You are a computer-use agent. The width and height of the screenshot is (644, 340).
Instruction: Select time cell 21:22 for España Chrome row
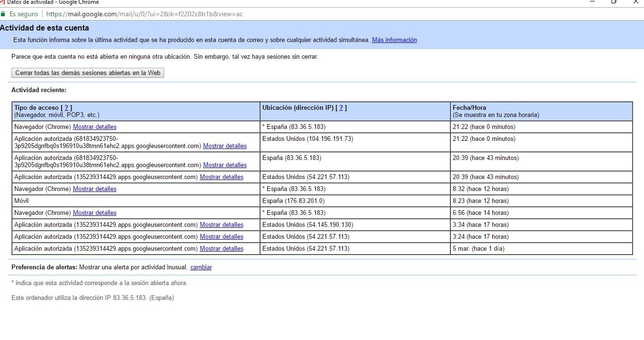(541, 127)
